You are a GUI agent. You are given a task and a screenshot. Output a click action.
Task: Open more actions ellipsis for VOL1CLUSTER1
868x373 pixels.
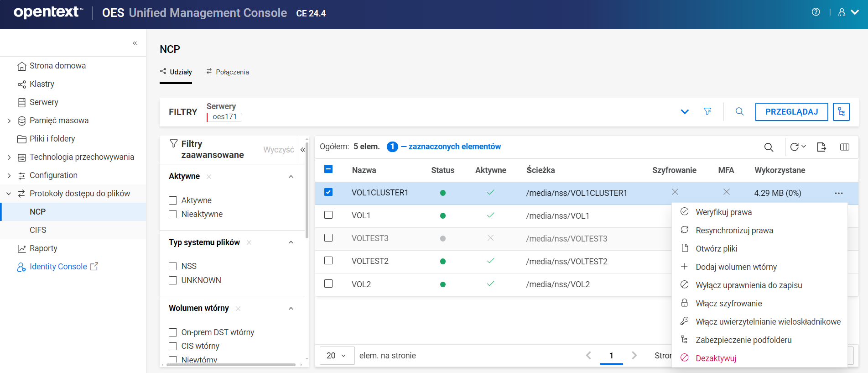[838, 193]
